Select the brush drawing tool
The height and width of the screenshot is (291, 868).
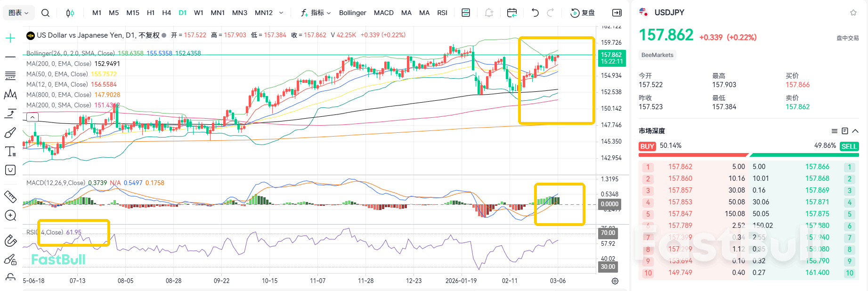pyautogui.click(x=10, y=133)
